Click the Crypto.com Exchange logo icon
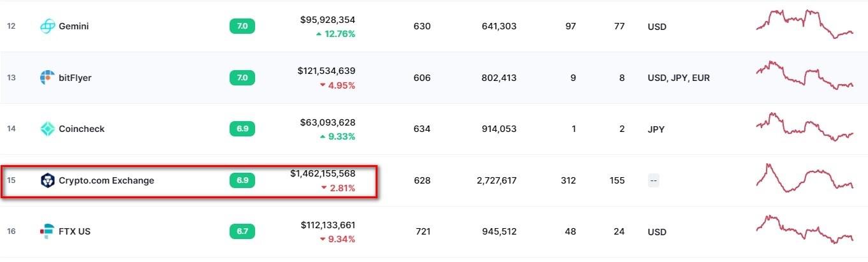 (48, 180)
